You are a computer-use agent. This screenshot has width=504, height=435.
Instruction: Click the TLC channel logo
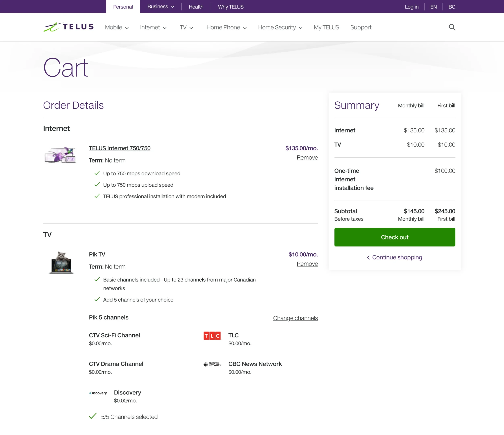click(212, 336)
